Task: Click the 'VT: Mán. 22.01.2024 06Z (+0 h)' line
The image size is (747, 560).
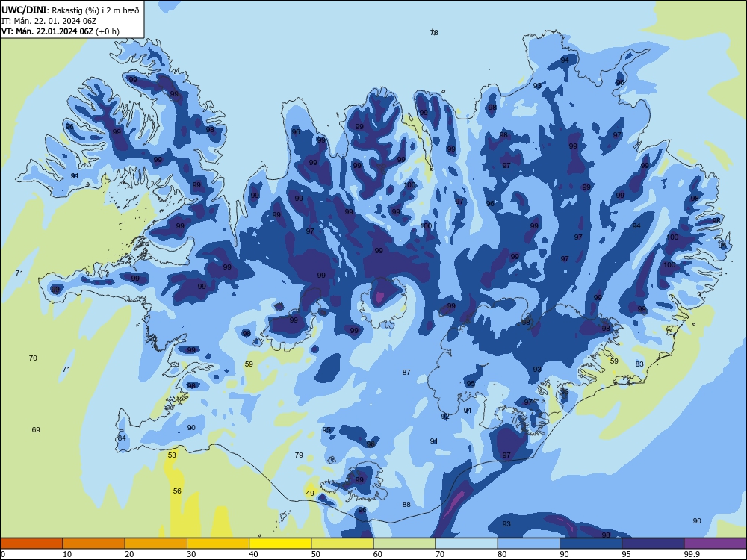Action: pyautogui.click(x=61, y=31)
